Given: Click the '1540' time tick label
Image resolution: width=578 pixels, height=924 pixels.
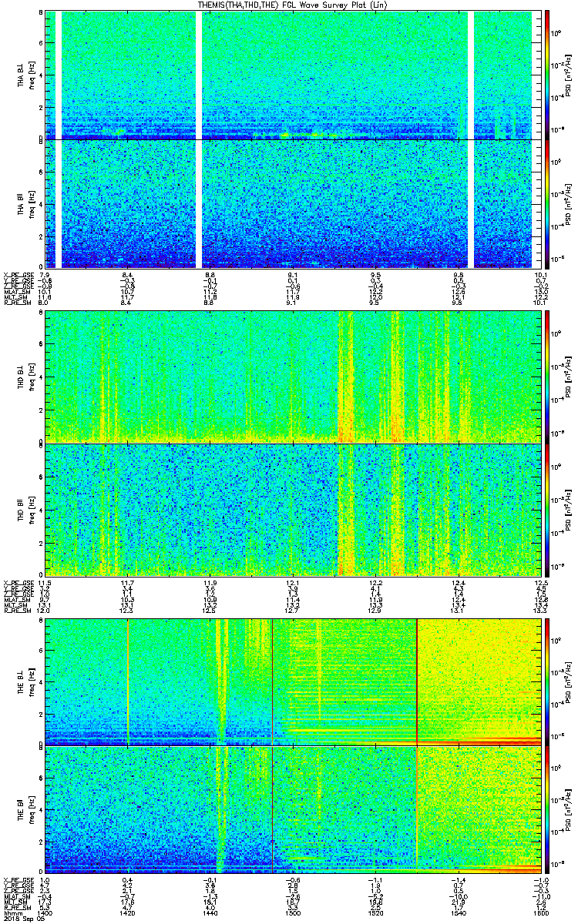Looking at the screenshot, I should pos(457,912).
